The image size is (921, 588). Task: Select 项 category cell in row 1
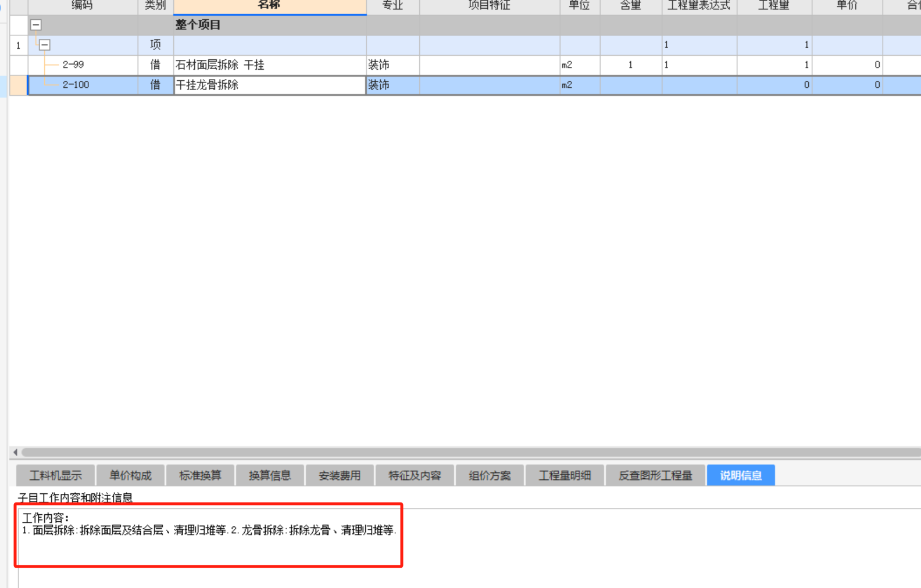pos(155,45)
